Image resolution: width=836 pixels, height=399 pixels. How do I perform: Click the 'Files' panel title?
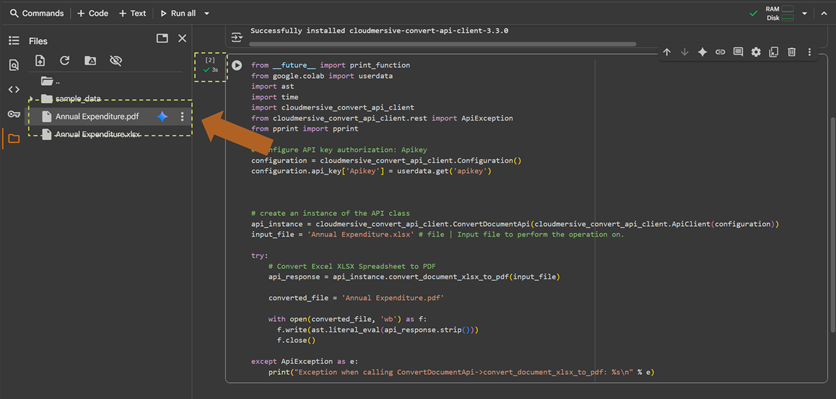[x=38, y=41]
